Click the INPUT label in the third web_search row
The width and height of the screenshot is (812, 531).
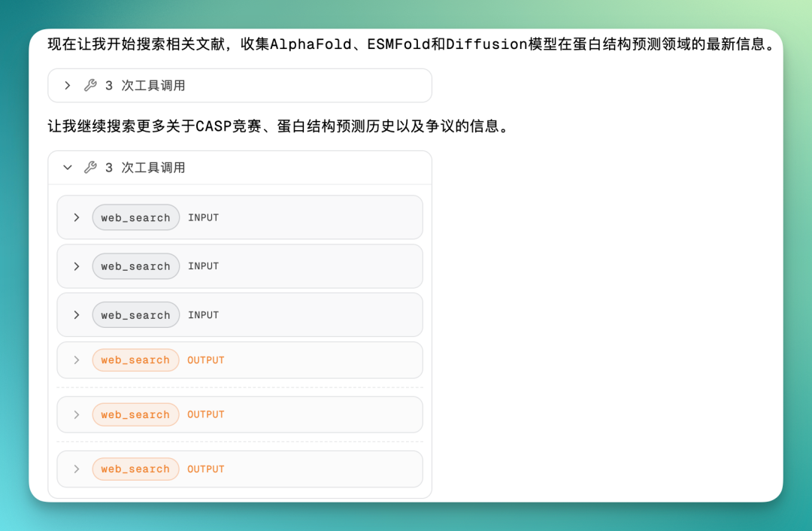(203, 315)
